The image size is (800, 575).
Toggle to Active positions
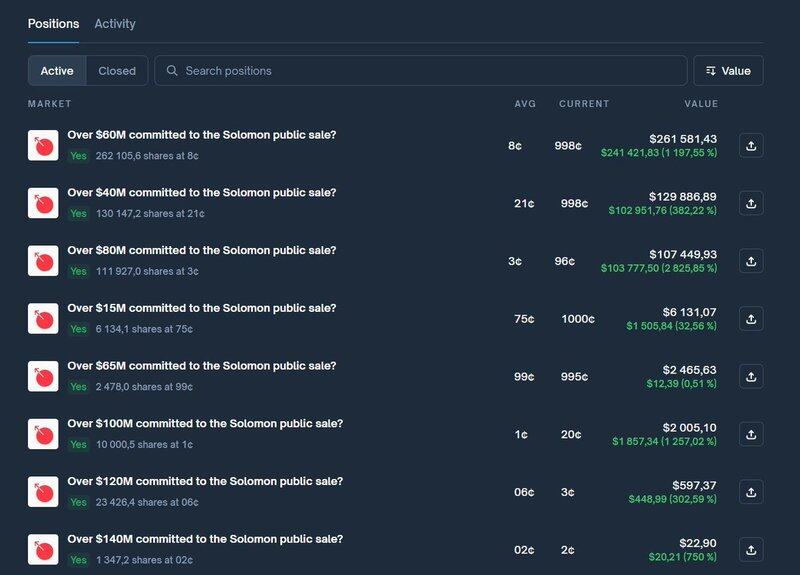pyautogui.click(x=57, y=71)
